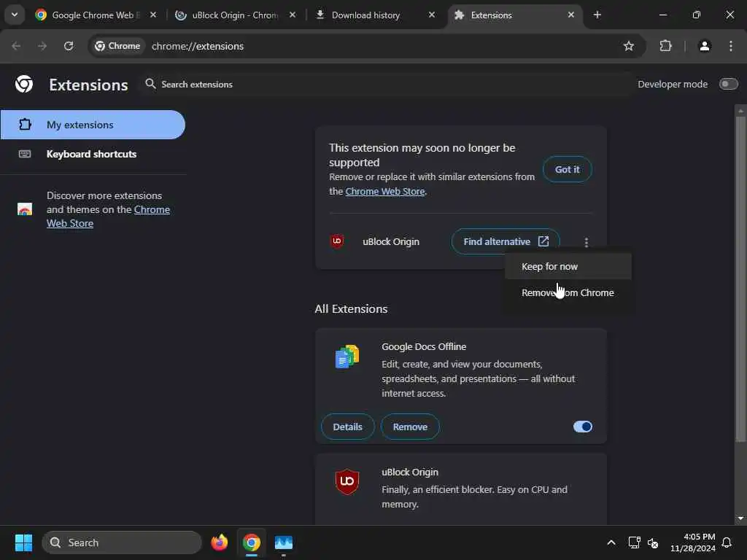This screenshot has width=747, height=560.
Task: Click the Got it button
Action: [567, 169]
